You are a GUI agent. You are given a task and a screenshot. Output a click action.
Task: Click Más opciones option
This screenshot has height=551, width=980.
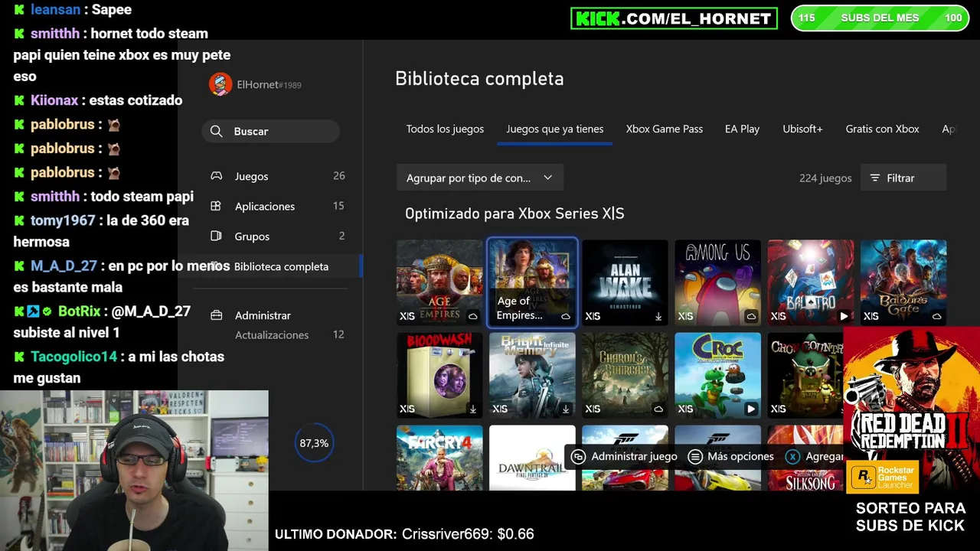(731, 456)
